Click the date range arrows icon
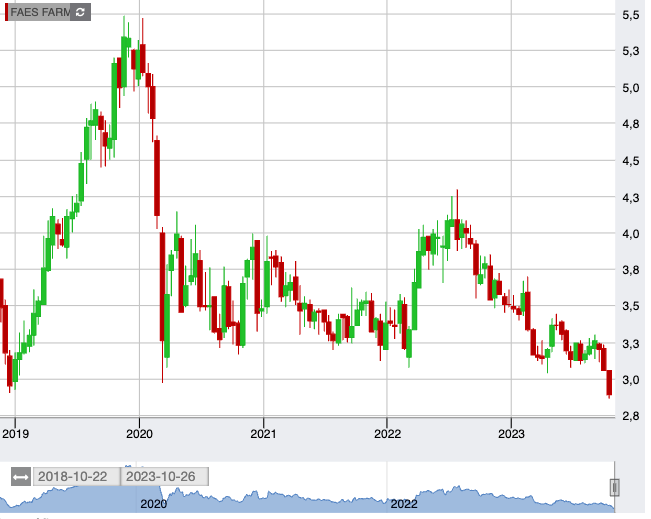 point(20,477)
